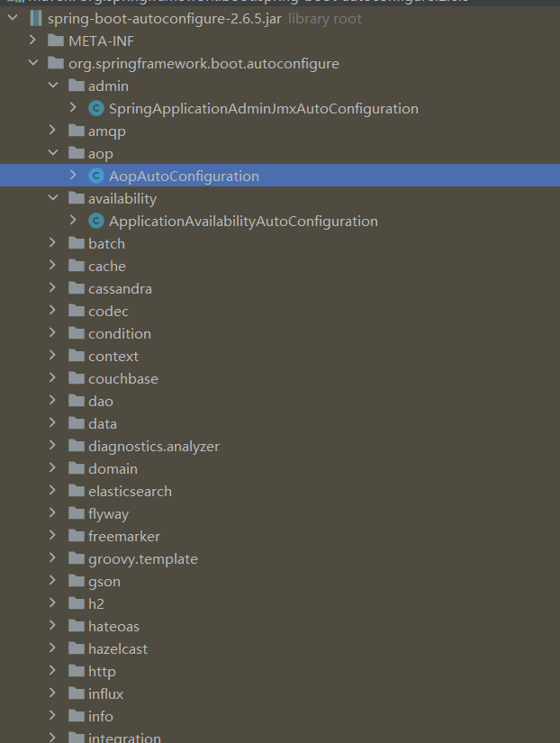The width and height of the screenshot is (560, 743).
Task: Click the SpringApplicationAdminJmxAutoConfiguration class icon
Action: [x=96, y=109]
